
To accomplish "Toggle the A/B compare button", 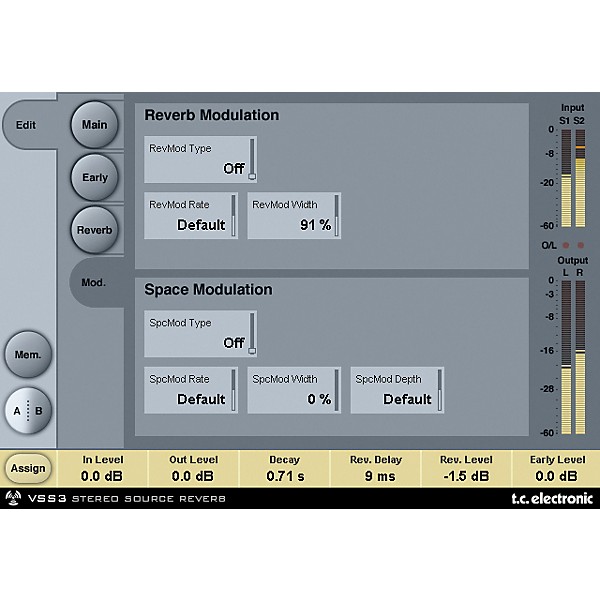I will 28,411.
